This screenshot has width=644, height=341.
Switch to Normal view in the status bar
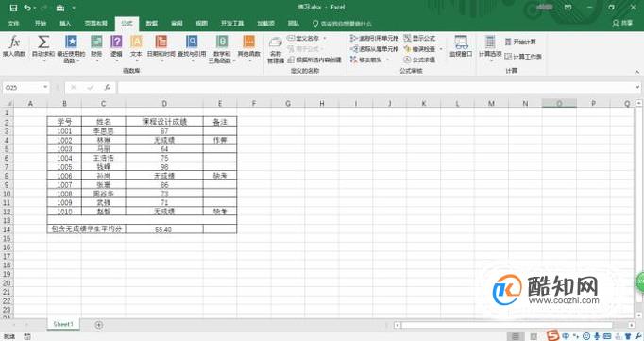pos(516,336)
